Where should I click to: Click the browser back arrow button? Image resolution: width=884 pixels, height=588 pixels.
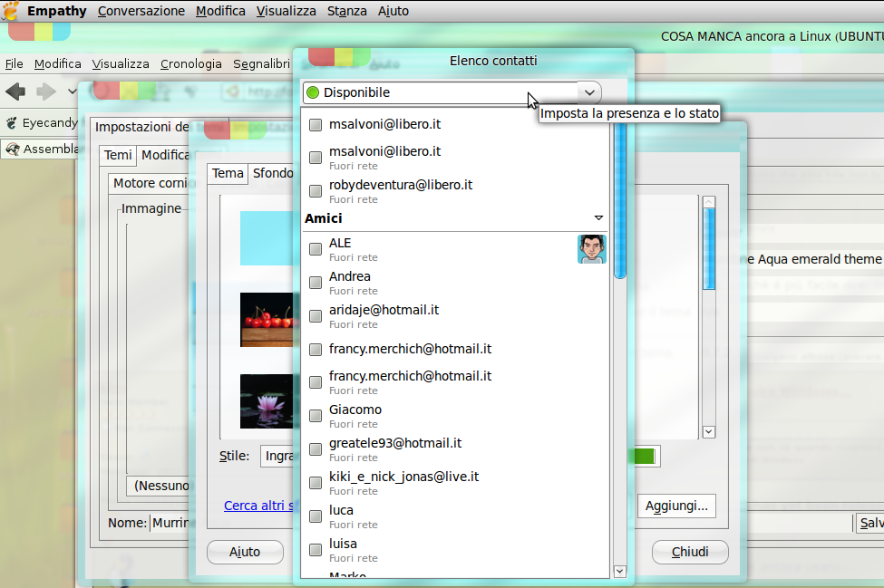pos(15,91)
